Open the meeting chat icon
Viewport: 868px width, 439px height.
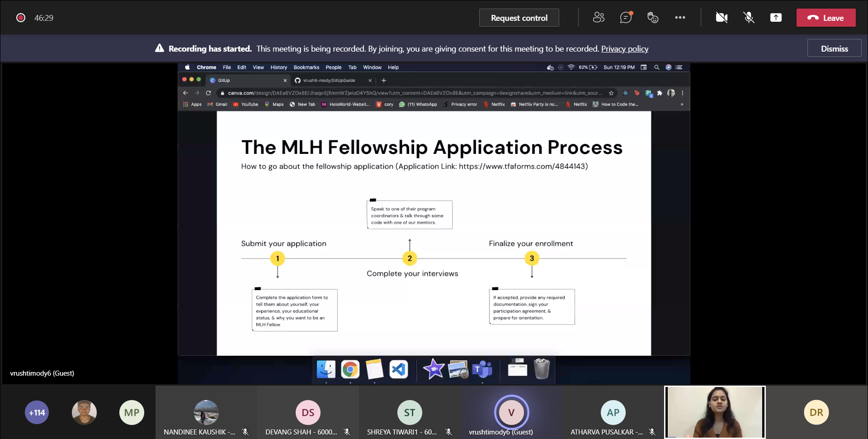click(626, 18)
